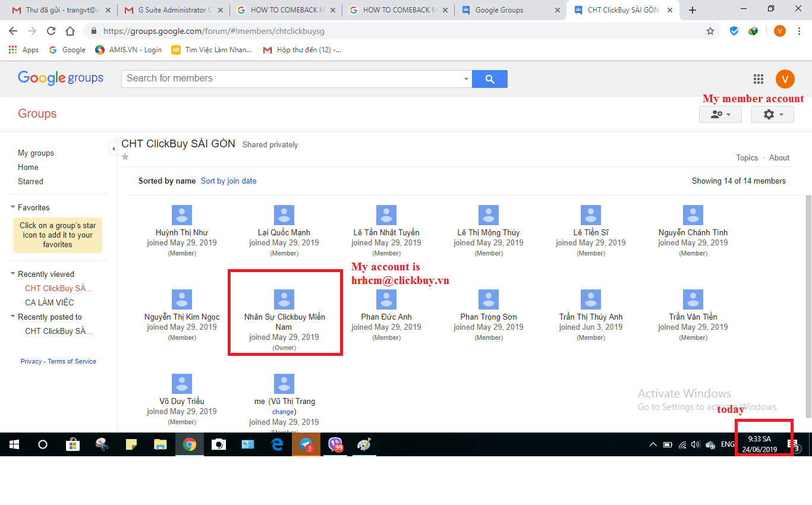Open CHT ClickBuy SÀ... under Recently posted to
This screenshot has height=505, width=812.
[59, 331]
